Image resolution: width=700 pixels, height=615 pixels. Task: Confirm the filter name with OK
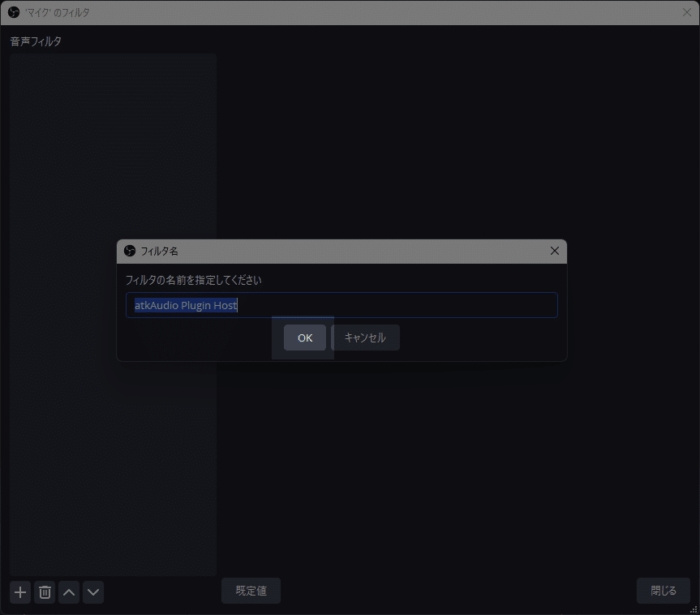pos(304,337)
